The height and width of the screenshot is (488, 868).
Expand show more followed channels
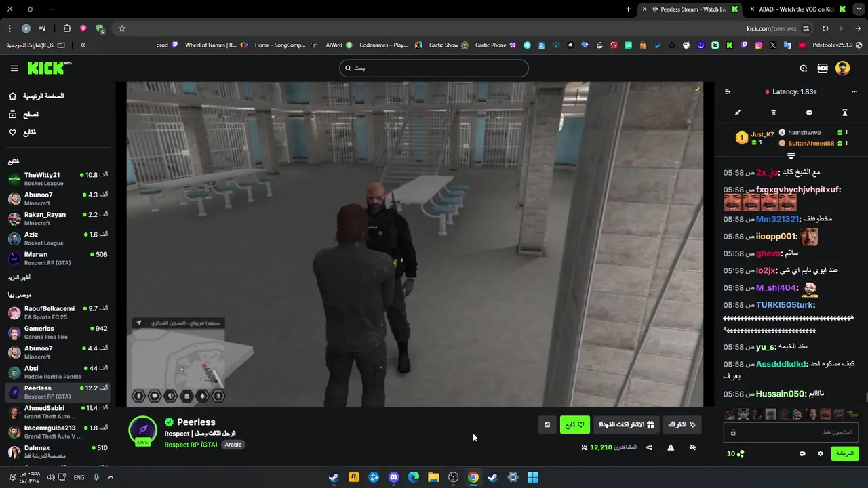tap(19, 277)
